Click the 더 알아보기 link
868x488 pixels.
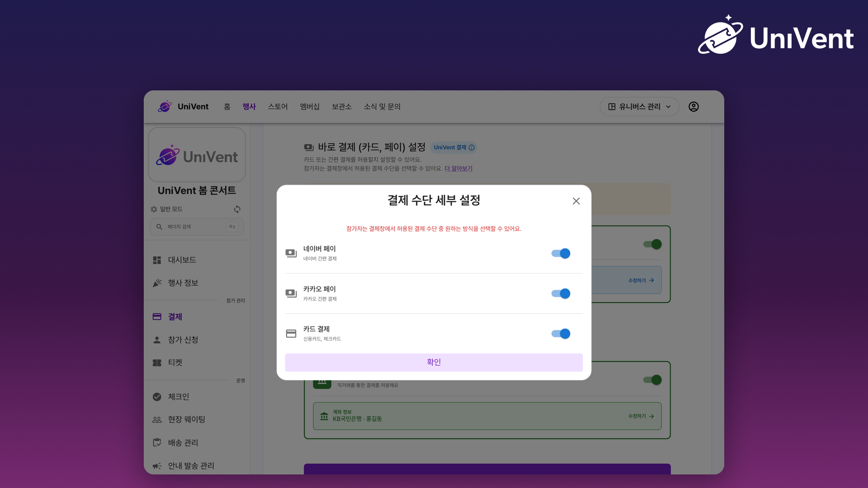tap(458, 169)
